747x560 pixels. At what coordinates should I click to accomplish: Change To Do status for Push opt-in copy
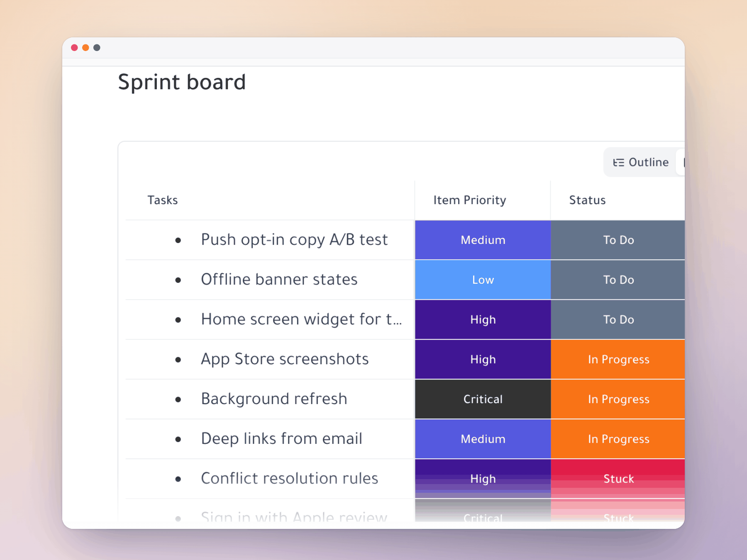(x=618, y=240)
